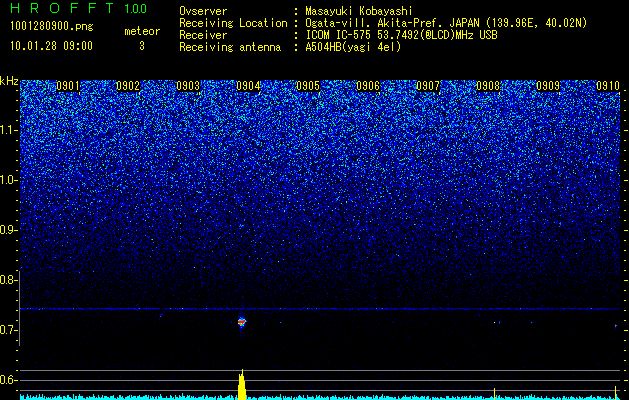This screenshot has height=400, width=629.
Task: Click the 0905 time marker
Action: coord(308,86)
